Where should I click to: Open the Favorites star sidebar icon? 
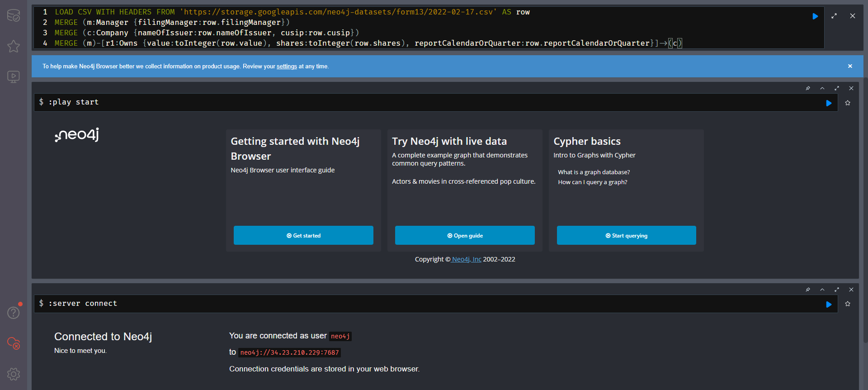(x=14, y=46)
